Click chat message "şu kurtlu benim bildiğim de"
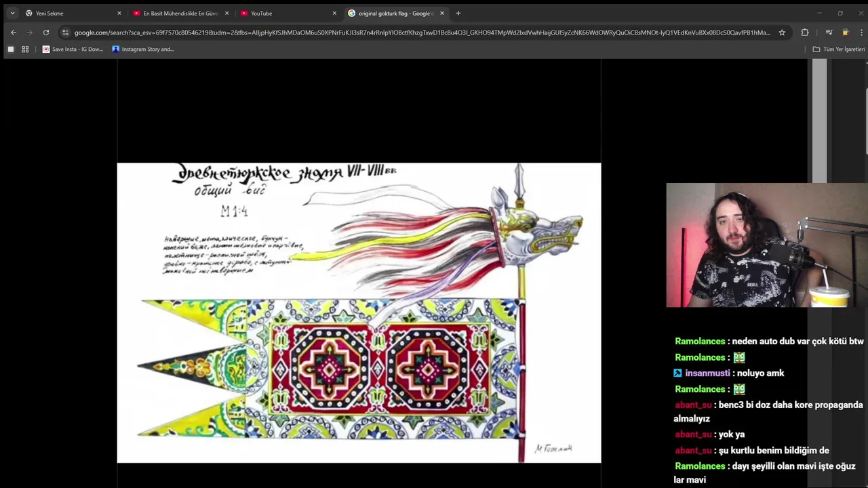This screenshot has width=868, height=488. tap(774, 450)
